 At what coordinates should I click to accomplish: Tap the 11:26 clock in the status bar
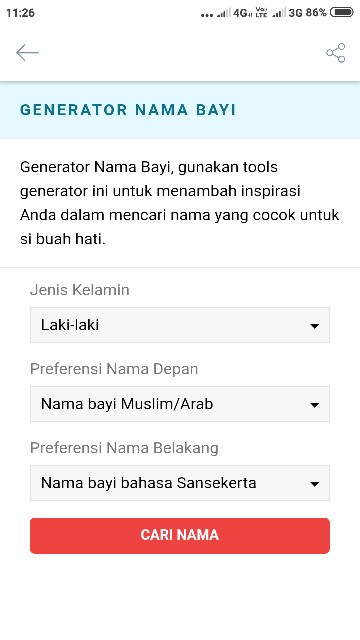20,13
